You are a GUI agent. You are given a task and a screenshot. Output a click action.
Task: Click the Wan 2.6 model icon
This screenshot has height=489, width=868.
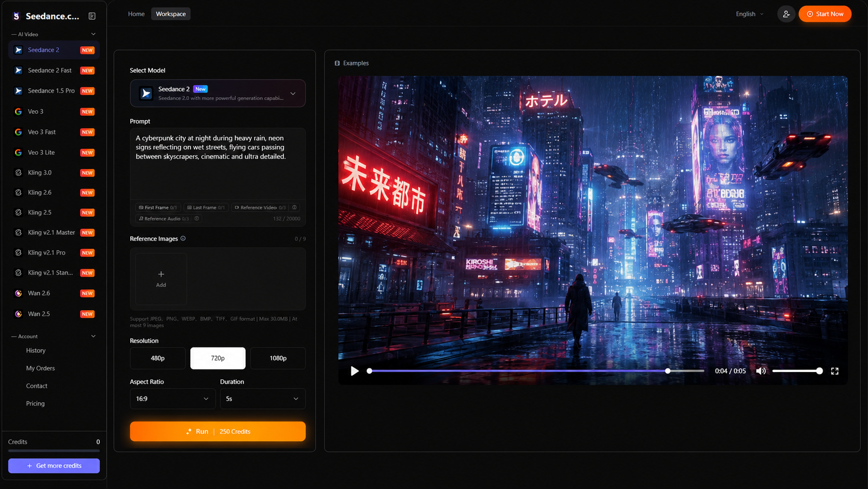[18, 293]
